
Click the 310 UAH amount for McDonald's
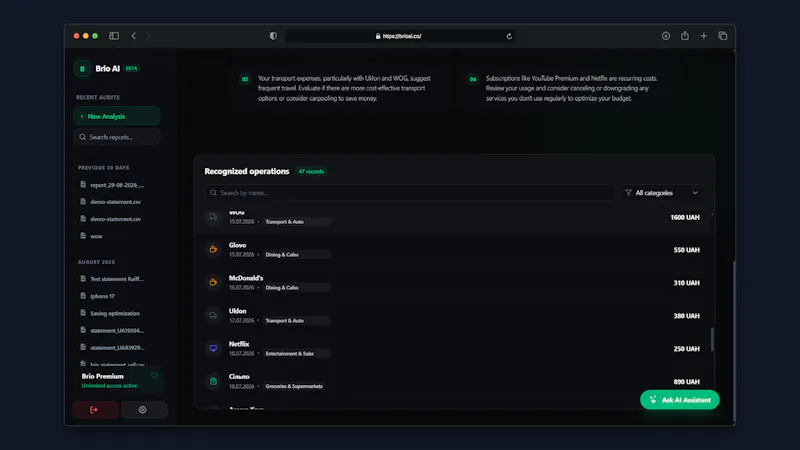[x=686, y=283]
